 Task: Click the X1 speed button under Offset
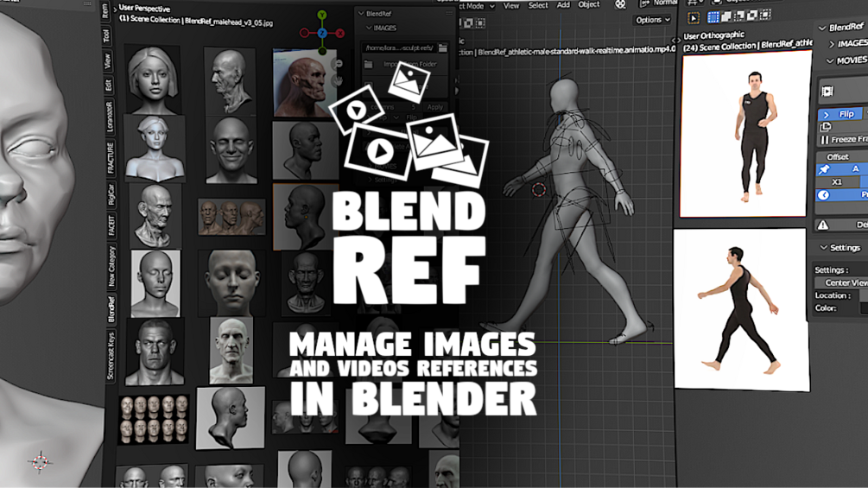click(837, 181)
